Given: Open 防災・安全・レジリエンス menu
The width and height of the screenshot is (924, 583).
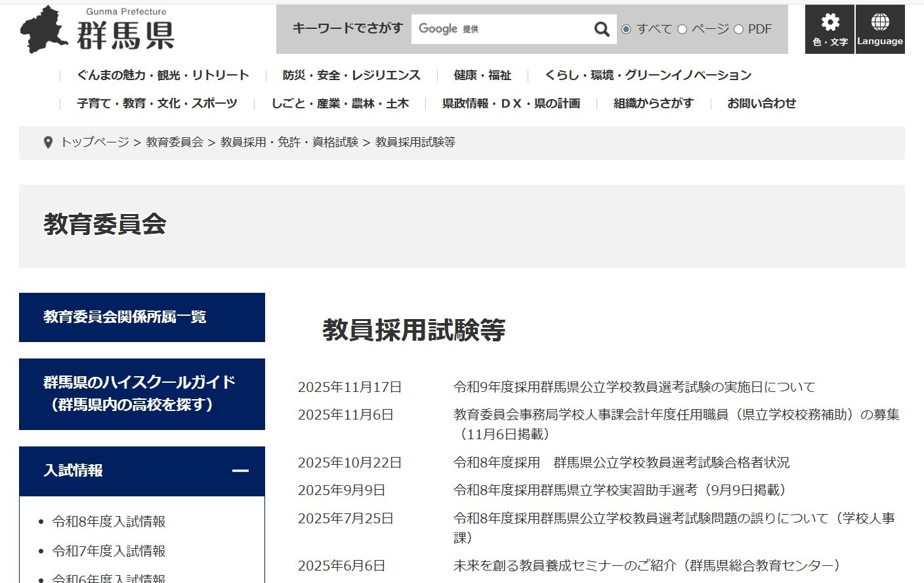Looking at the screenshot, I should pyautogui.click(x=352, y=76).
